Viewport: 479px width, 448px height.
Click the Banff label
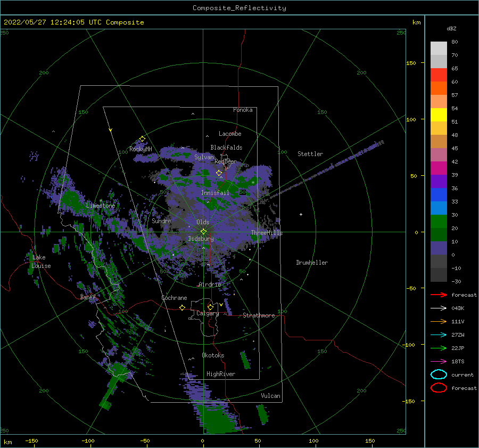[88, 297]
